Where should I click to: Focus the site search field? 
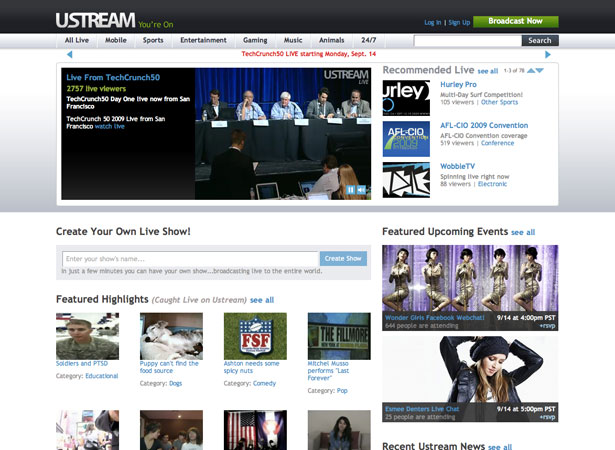point(468,40)
